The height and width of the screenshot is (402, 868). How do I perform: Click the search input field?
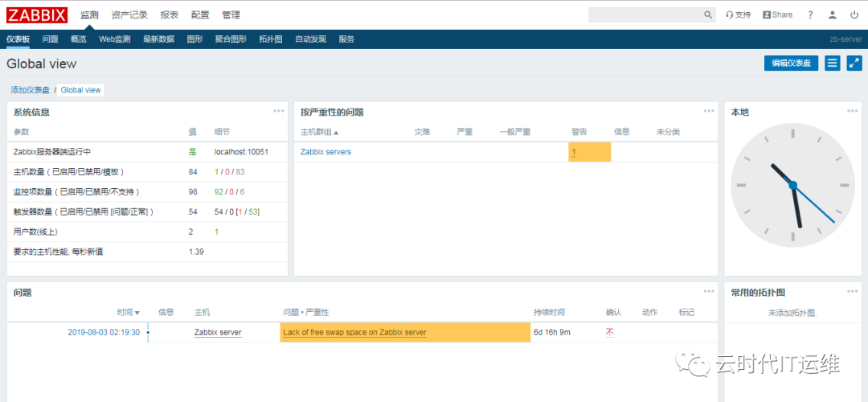click(x=645, y=15)
